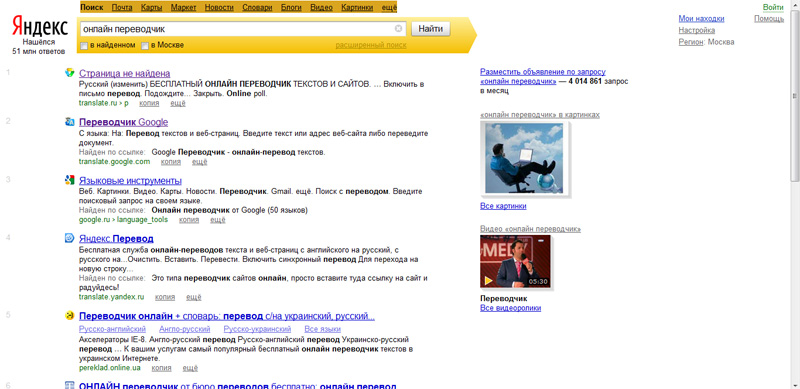Open the Русско-английский sublink
The height and width of the screenshot is (389, 800).
(113, 329)
